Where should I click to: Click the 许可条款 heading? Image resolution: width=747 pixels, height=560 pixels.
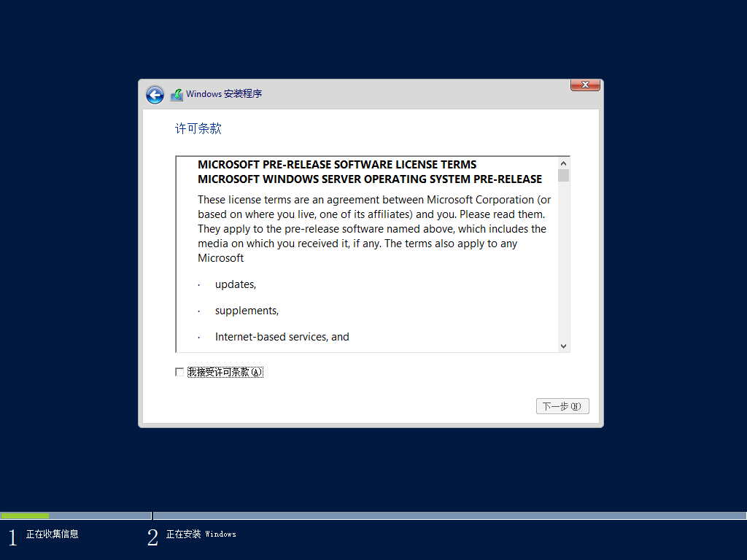198,128
